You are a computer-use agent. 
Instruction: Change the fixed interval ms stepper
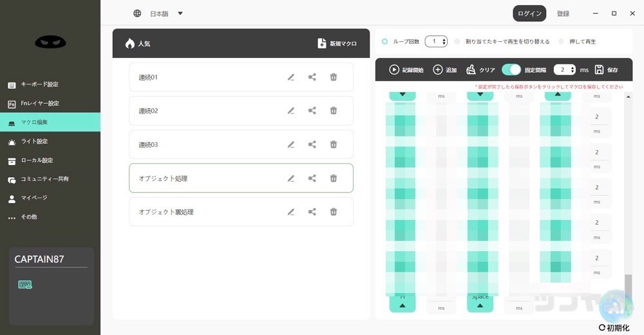click(x=572, y=70)
